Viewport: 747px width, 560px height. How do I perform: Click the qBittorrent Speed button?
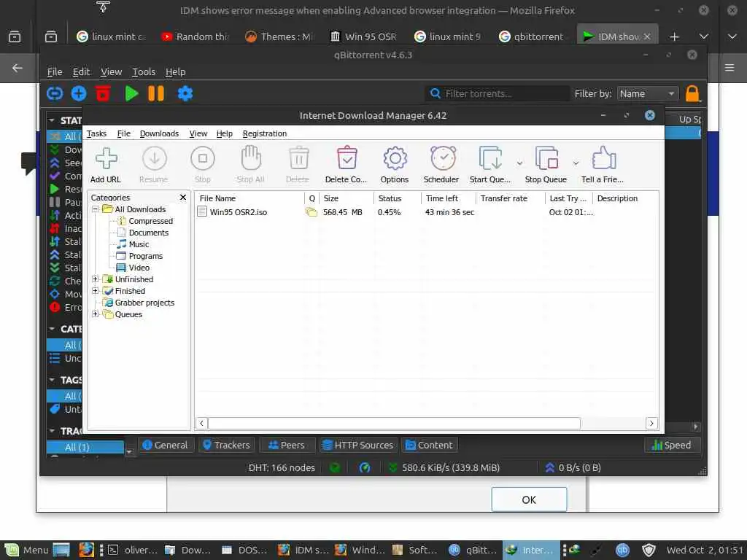[x=672, y=445]
